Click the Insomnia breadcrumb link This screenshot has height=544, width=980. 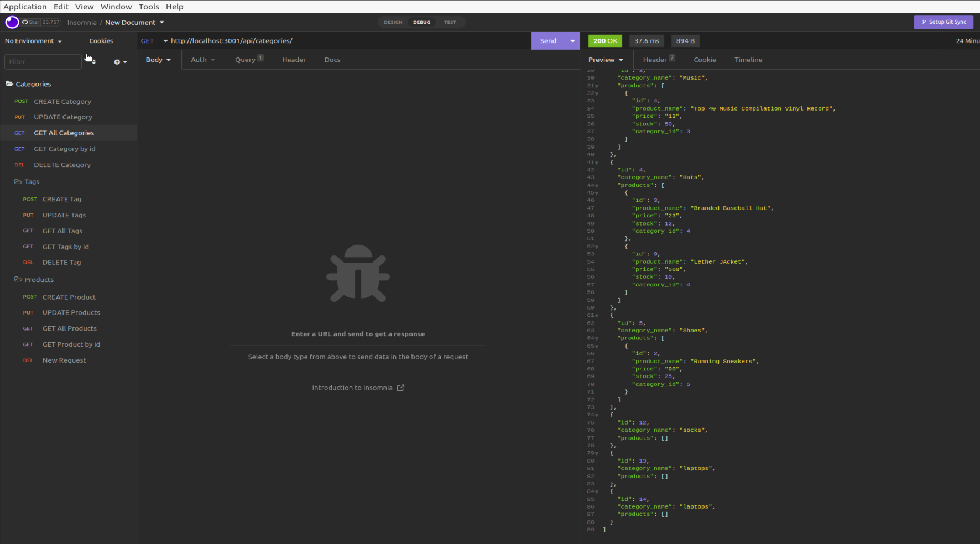click(x=82, y=22)
